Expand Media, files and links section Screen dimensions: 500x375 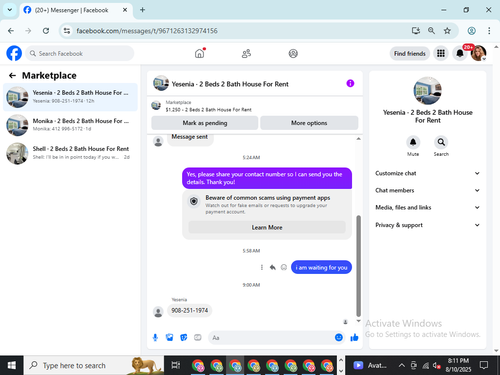tap(427, 207)
